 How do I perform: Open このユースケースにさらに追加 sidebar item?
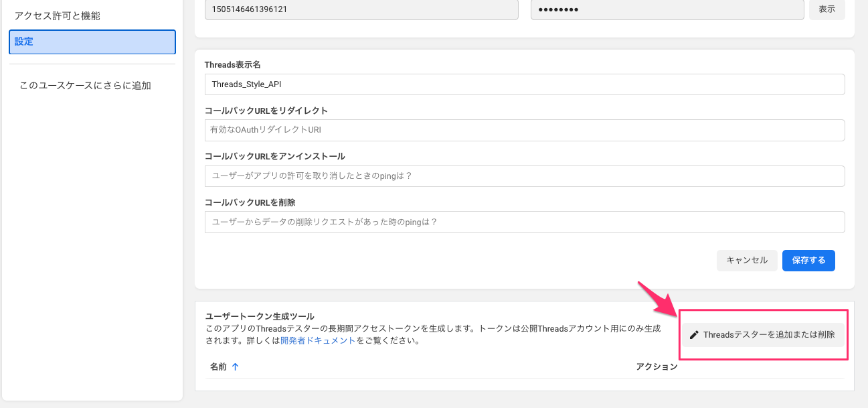tap(86, 85)
